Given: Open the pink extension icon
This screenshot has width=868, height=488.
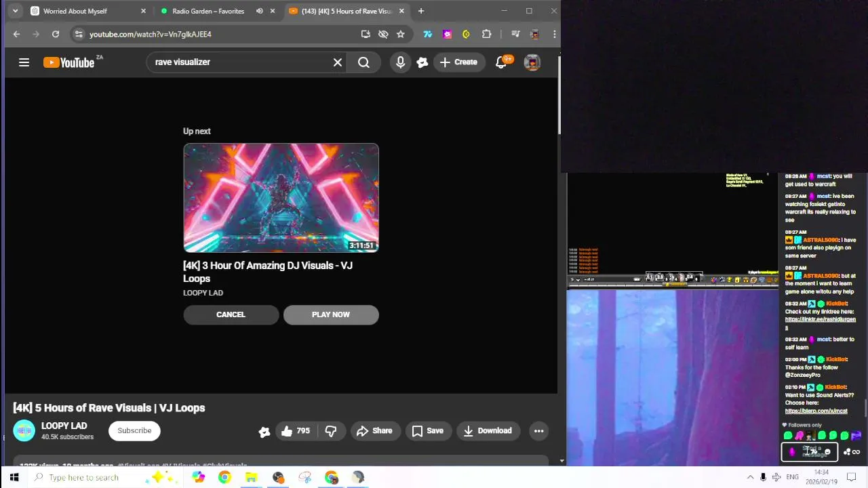Looking at the screenshot, I should (x=447, y=34).
